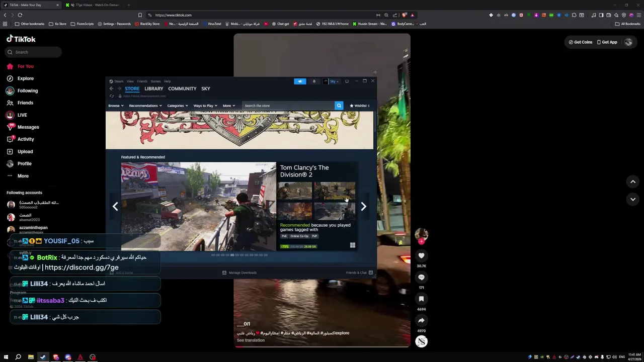The width and height of the screenshot is (644, 362).
Task: Open the Following feed
Action: (x=22, y=90)
